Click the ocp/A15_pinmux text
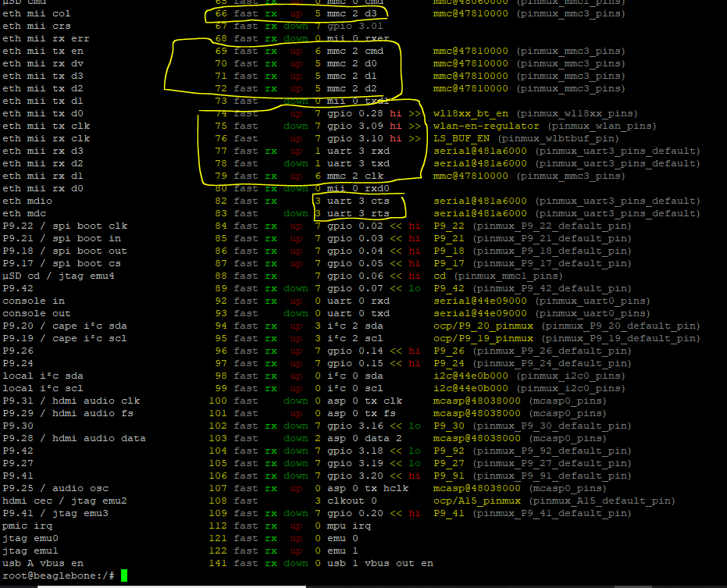727x588 pixels. (477, 501)
